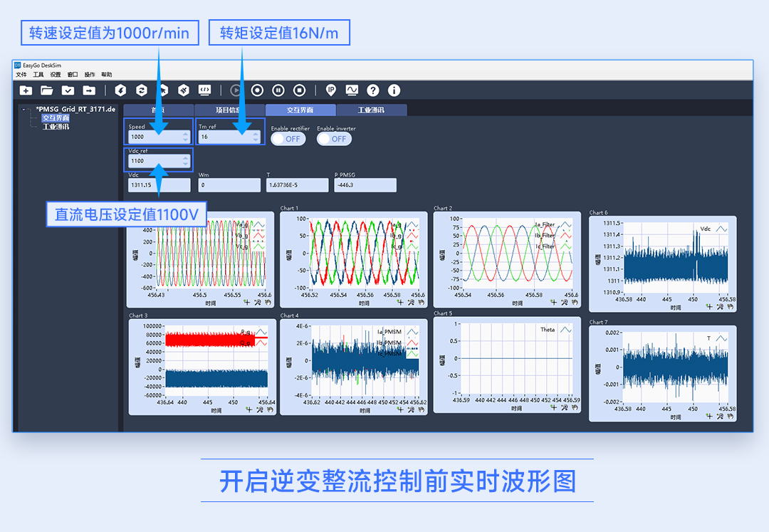Screen dimensions: 769x532
Task: Click the Theta legend swatch in Chart 5
Action: pos(566,330)
